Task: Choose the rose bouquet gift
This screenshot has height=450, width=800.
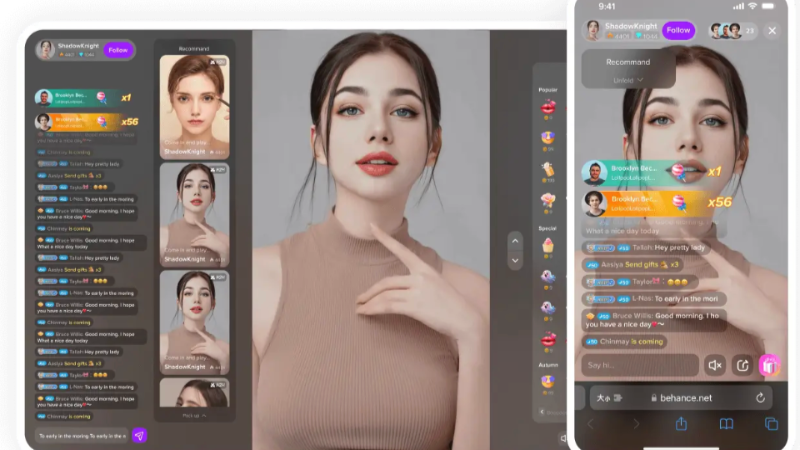Action: tap(548, 200)
